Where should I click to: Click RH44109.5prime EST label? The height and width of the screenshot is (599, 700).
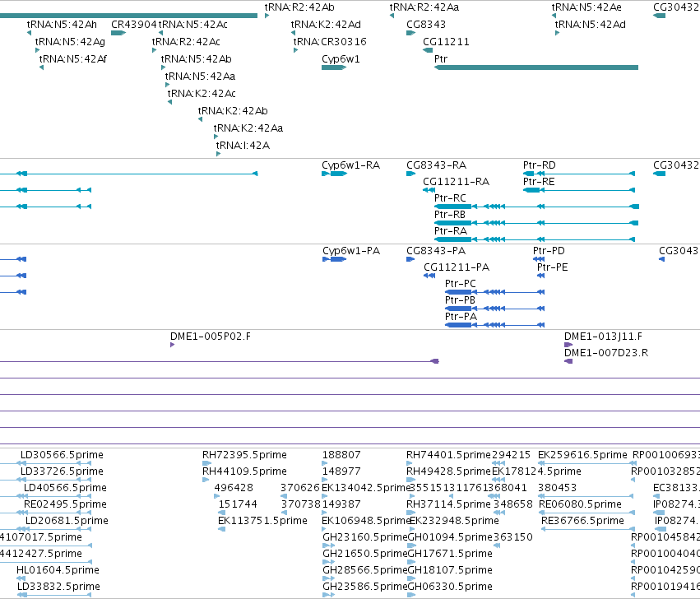(x=244, y=471)
